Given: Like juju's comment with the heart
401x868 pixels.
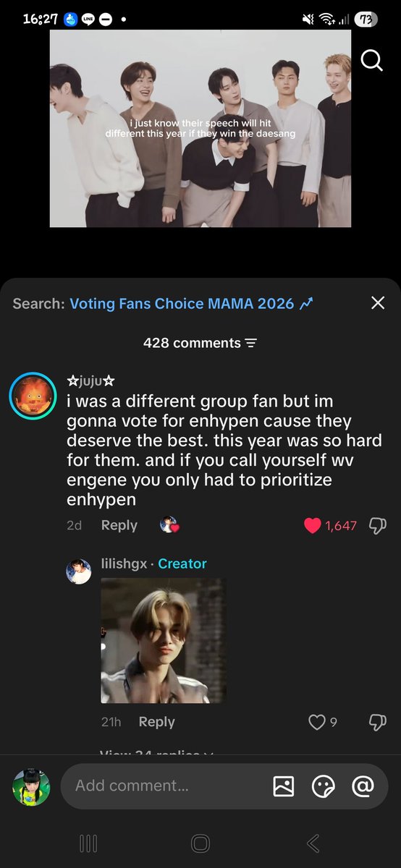Looking at the screenshot, I should (313, 526).
